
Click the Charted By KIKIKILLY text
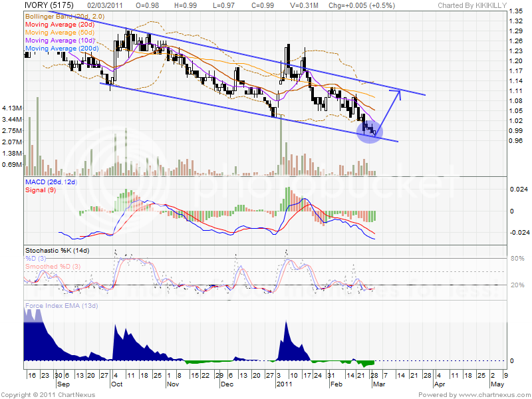click(x=472, y=5)
